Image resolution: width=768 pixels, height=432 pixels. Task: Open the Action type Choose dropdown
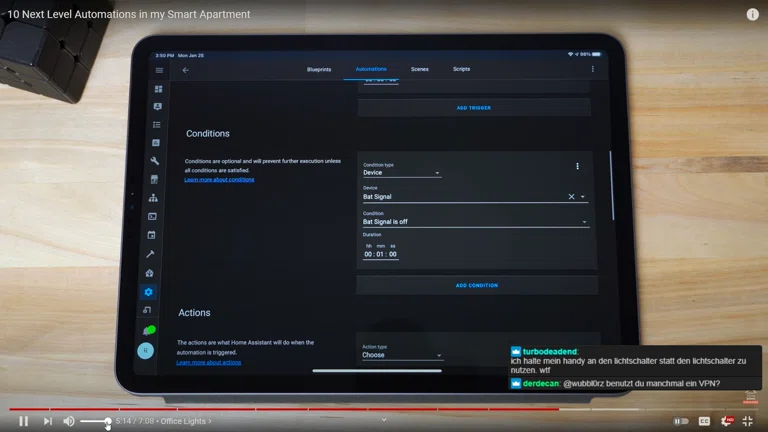[402, 355]
